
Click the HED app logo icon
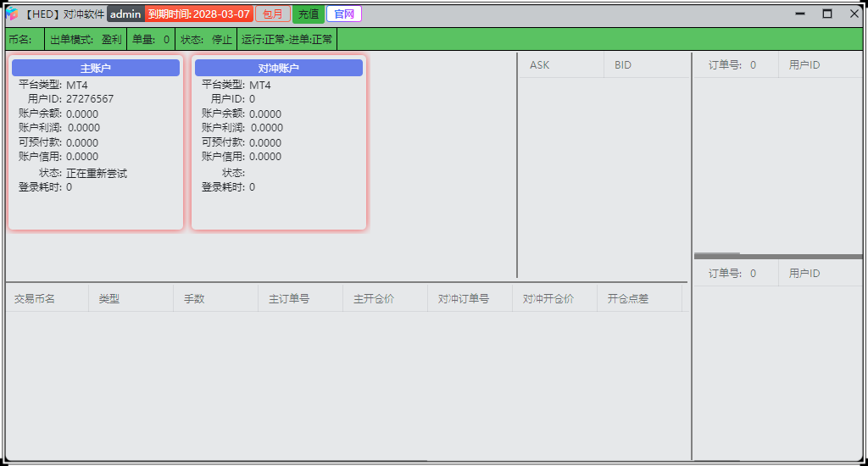click(12, 14)
